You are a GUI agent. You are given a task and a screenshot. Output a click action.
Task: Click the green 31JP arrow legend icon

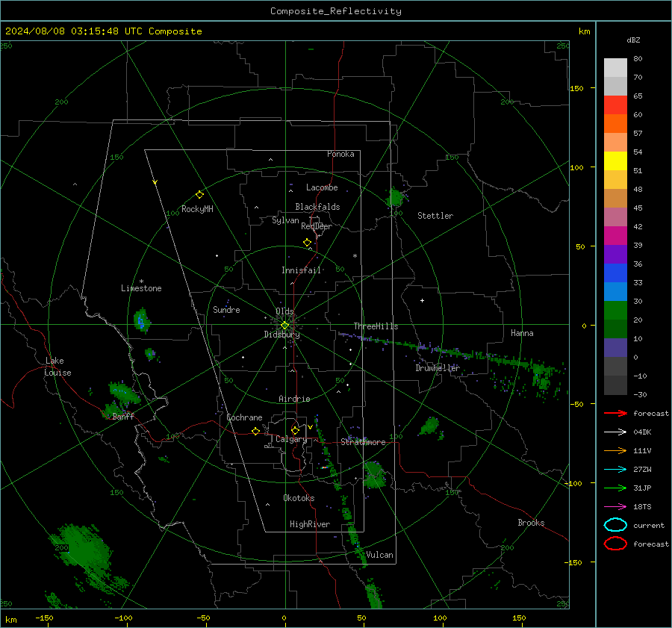coord(615,488)
